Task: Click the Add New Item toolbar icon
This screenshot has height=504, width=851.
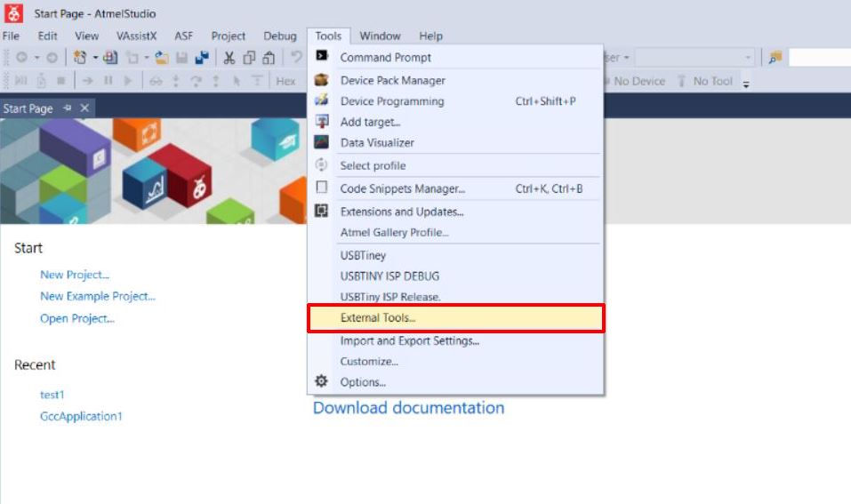Action: [132, 58]
